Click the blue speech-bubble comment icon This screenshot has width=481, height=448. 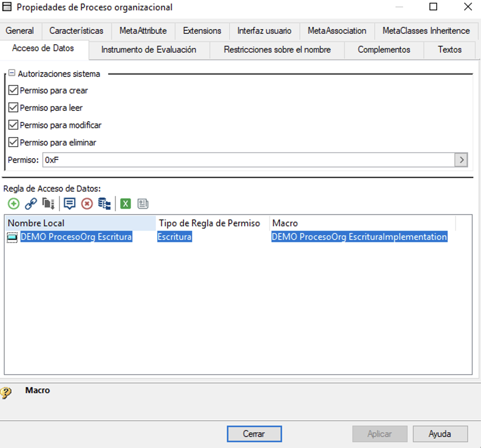pyautogui.click(x=70, y=204)
